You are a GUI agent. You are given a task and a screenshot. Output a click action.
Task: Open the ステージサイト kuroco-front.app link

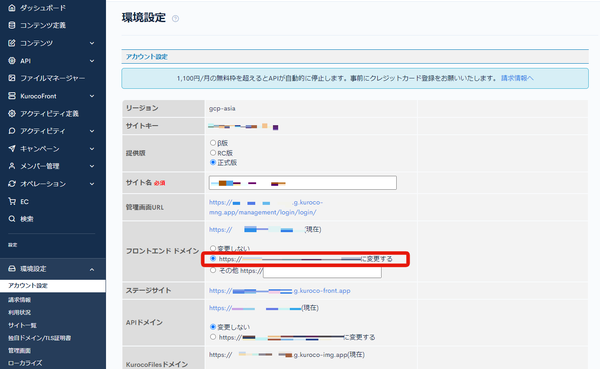click(x=279, y=291)
